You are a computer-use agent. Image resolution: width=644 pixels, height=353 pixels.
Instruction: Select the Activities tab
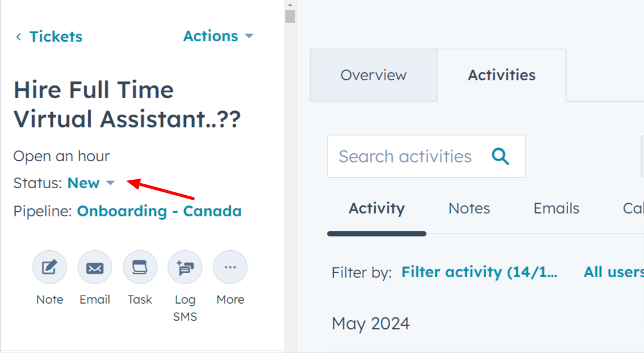click(x=501, y=75)
